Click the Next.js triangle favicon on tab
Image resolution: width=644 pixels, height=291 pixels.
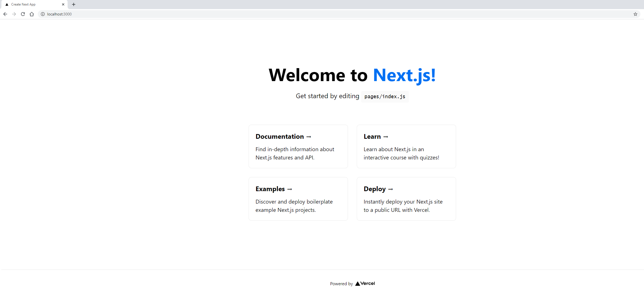tap(7, 4)
